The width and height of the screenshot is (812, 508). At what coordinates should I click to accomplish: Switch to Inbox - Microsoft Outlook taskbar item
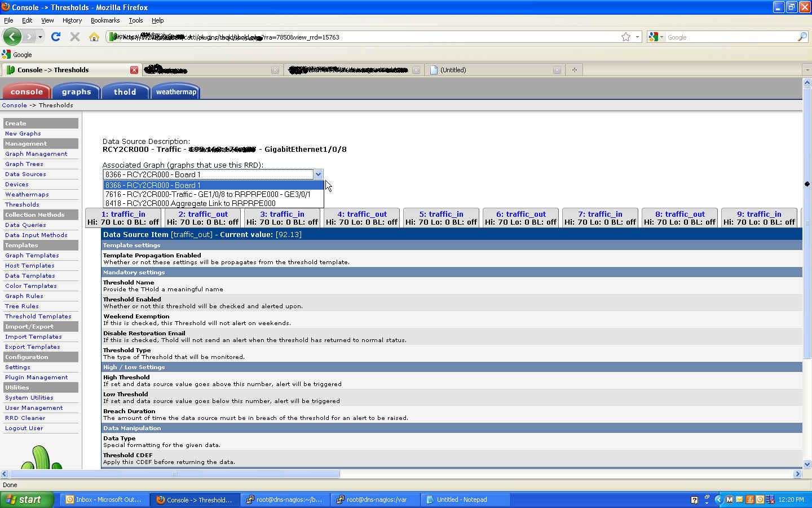105,500
